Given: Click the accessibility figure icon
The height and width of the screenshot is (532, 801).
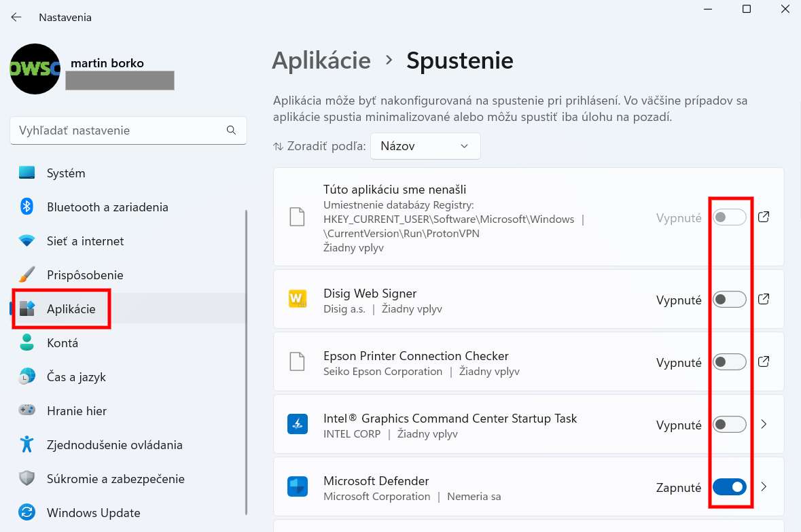Looking at the screenshot, I should tap(26, 444).
